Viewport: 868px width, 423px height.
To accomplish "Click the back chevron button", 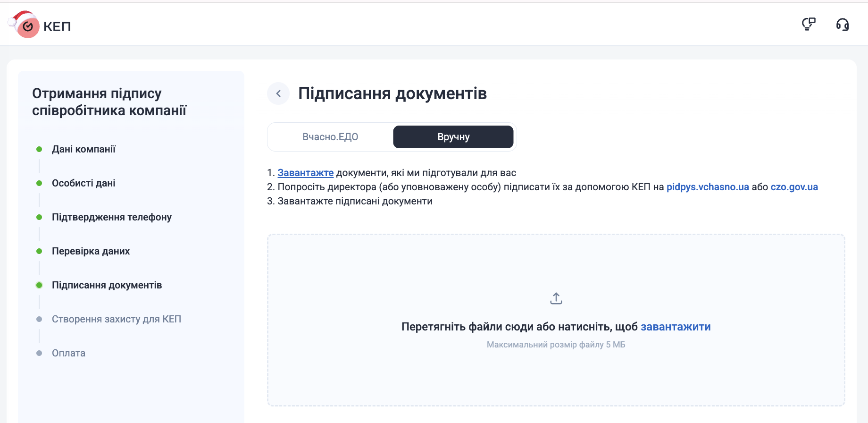I will point(278,93).
